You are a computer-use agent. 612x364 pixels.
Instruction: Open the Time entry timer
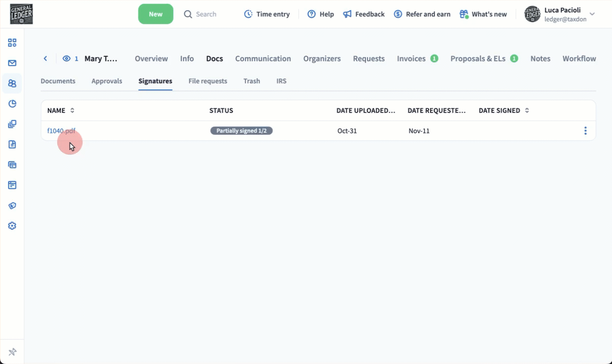tap(267, 14)
